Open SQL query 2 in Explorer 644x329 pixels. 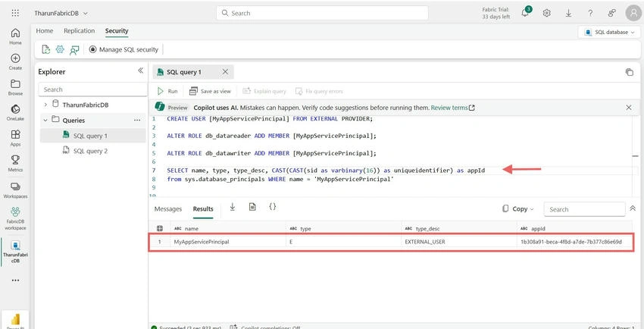93,151
